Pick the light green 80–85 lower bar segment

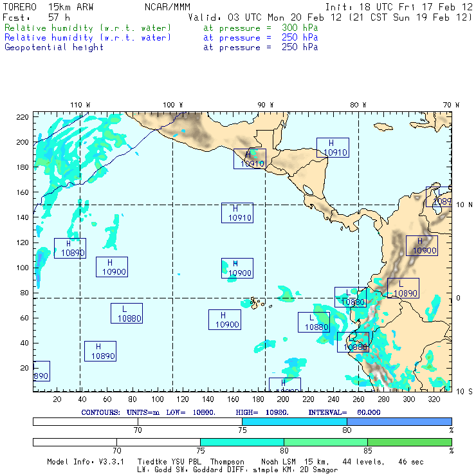click(325, 442)
